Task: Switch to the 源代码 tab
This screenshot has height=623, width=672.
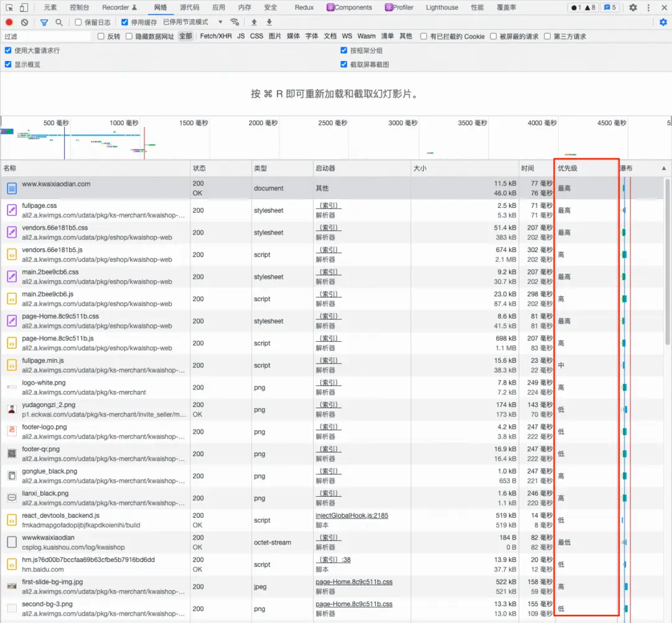Action: pos(189,7)
